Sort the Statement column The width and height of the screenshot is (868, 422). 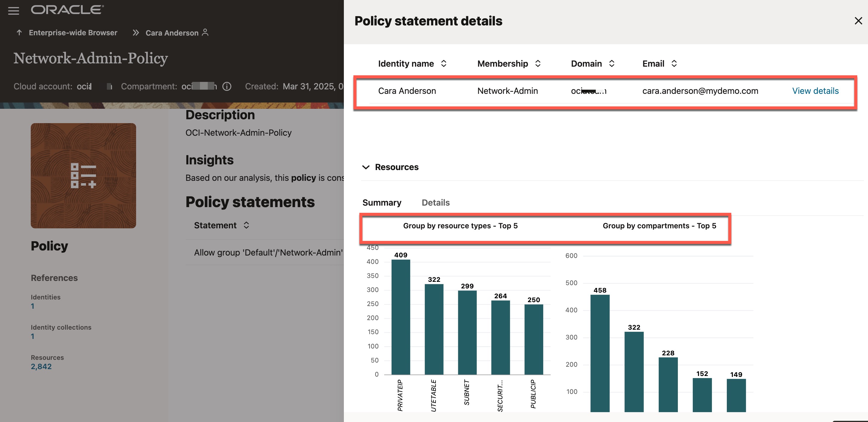tap(246, 225)
